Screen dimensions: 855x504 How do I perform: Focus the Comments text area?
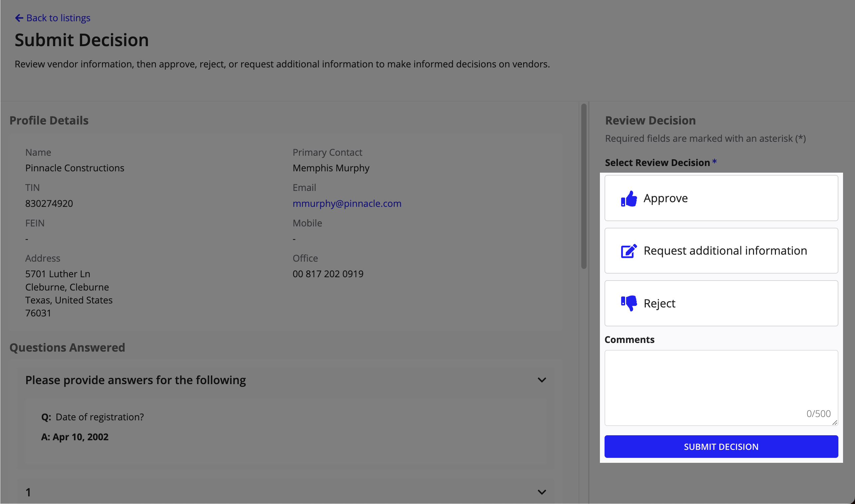click(721, 388)
